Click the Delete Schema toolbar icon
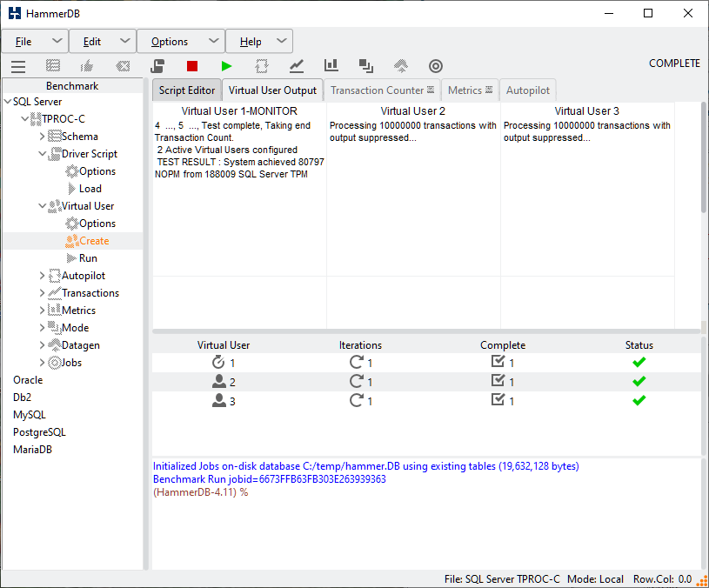 click(123, 66)
